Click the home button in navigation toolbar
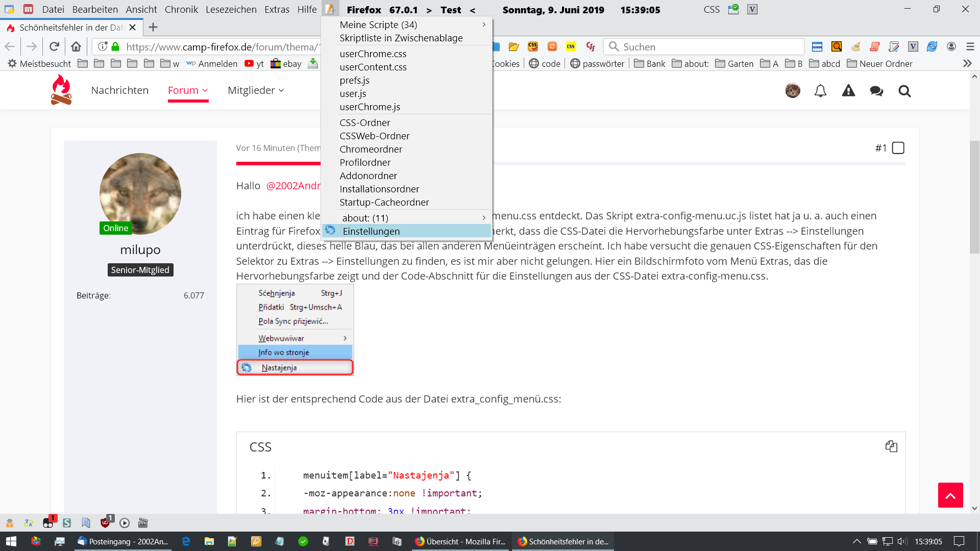 tap(76, 47)
